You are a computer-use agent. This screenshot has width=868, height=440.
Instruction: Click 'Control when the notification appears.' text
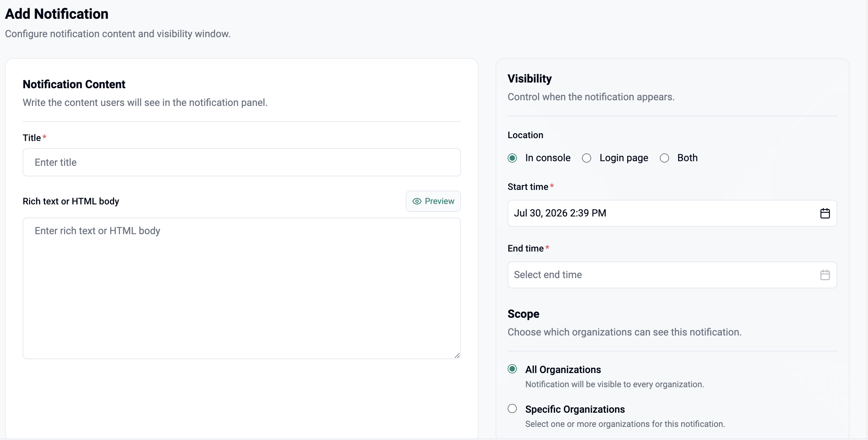591,97
